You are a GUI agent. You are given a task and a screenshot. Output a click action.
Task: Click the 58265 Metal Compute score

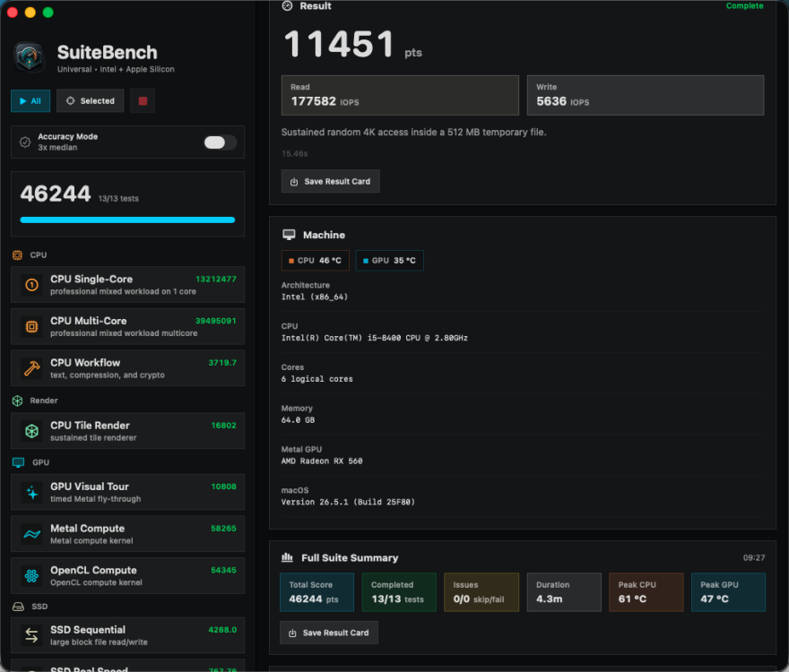click(223, 529)
